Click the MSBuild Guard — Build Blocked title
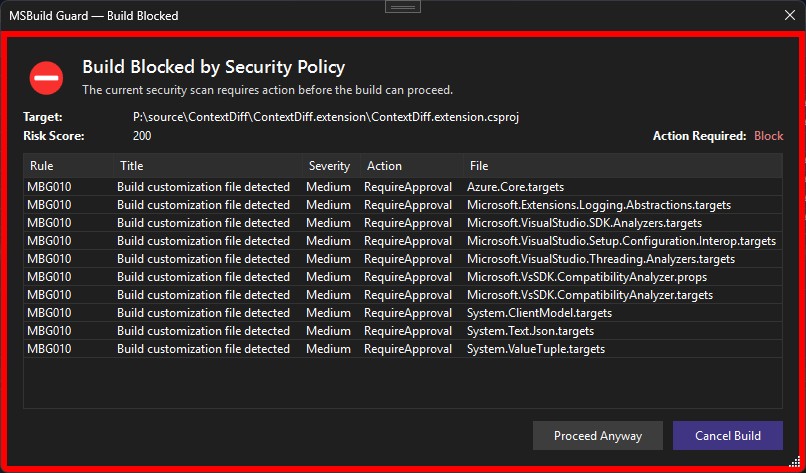 coord(94,16)
